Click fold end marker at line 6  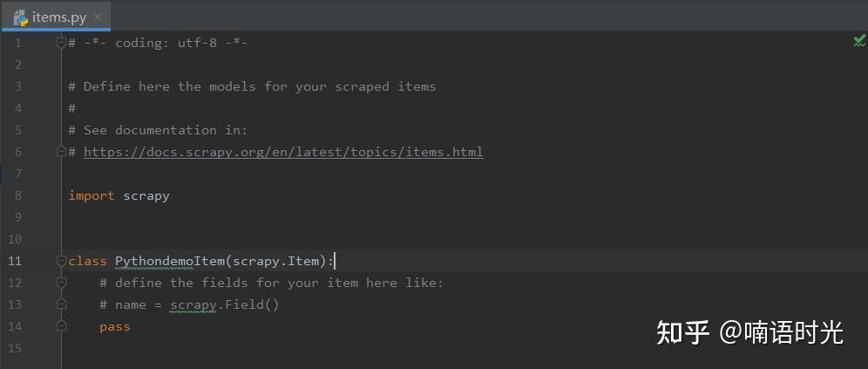[62, 151]
